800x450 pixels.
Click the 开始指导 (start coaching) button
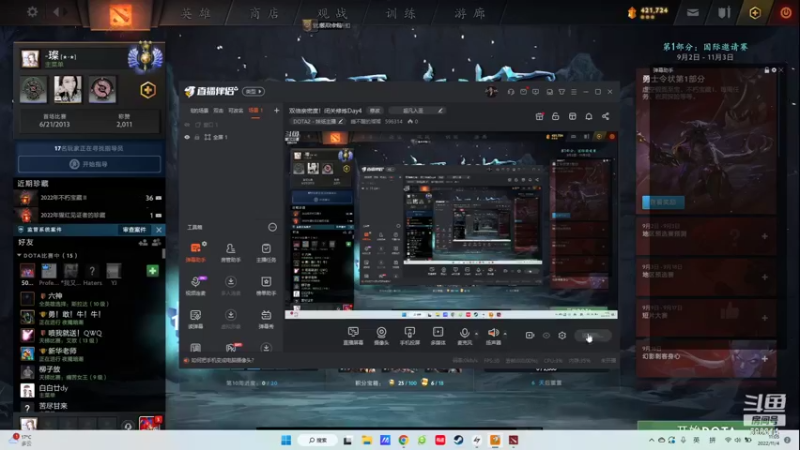tap(89, 164)
